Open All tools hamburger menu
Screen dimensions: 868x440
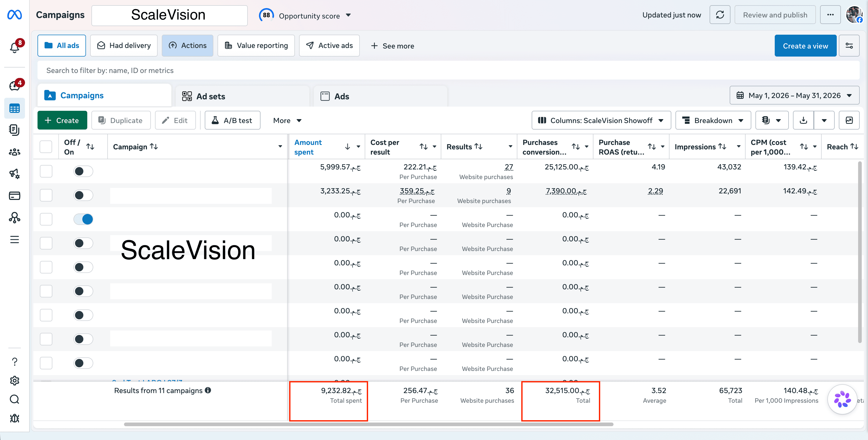pyautogui.click(x=15, y=240)
